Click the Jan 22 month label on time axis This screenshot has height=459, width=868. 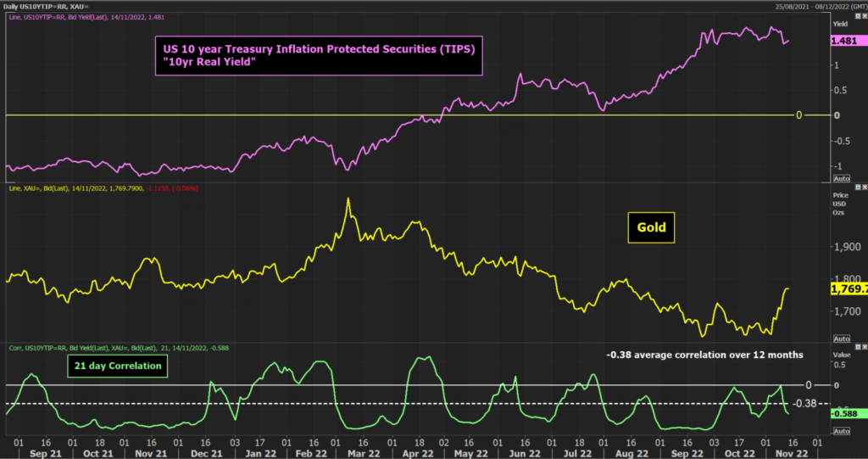(260, 453)
